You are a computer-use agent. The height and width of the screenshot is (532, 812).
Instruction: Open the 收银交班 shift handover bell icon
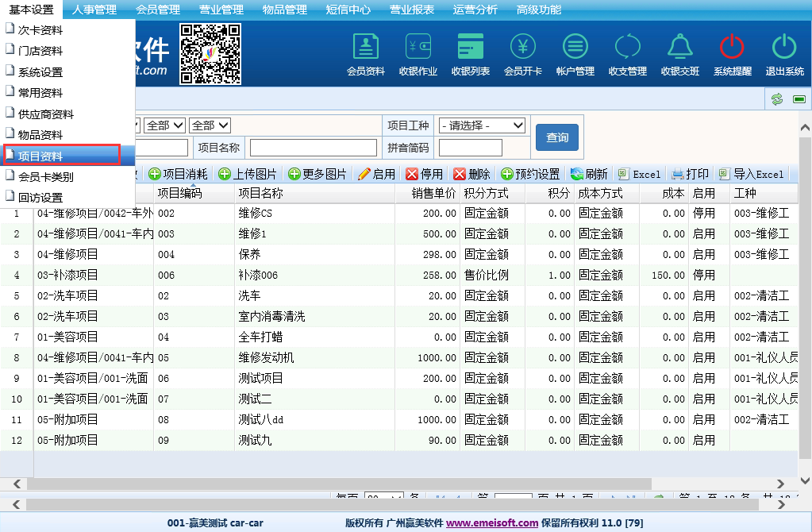(x=679, y=53)
